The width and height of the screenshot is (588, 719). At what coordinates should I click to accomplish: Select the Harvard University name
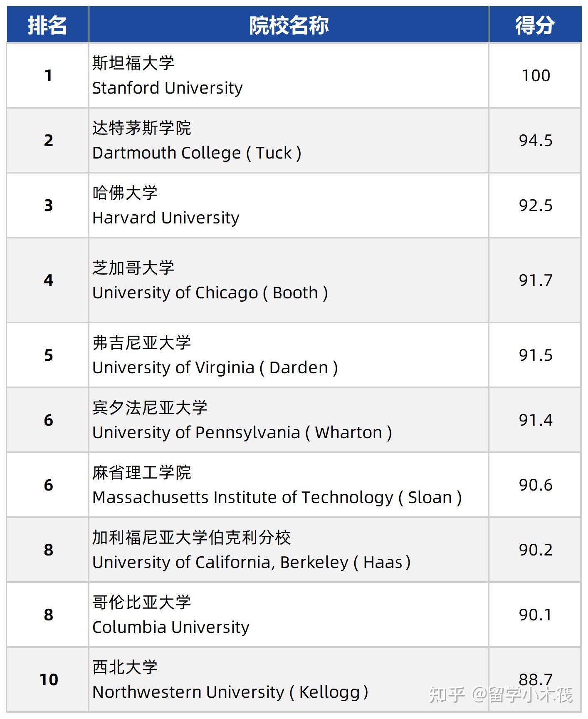[166, 218]
